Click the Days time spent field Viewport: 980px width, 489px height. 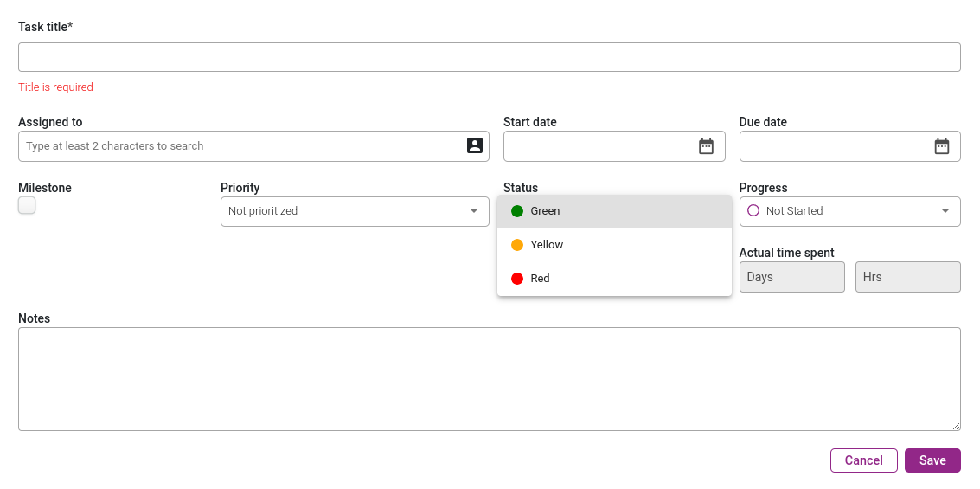click(x=792, y=277)
